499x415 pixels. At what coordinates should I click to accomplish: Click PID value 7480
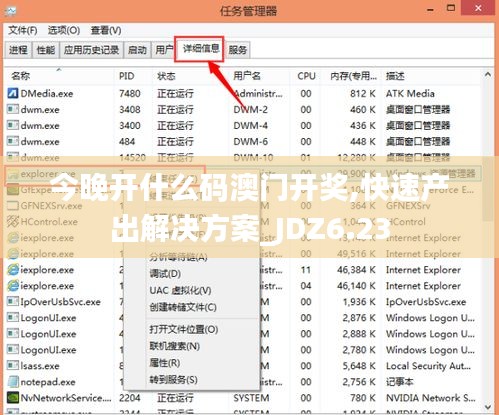130,94
